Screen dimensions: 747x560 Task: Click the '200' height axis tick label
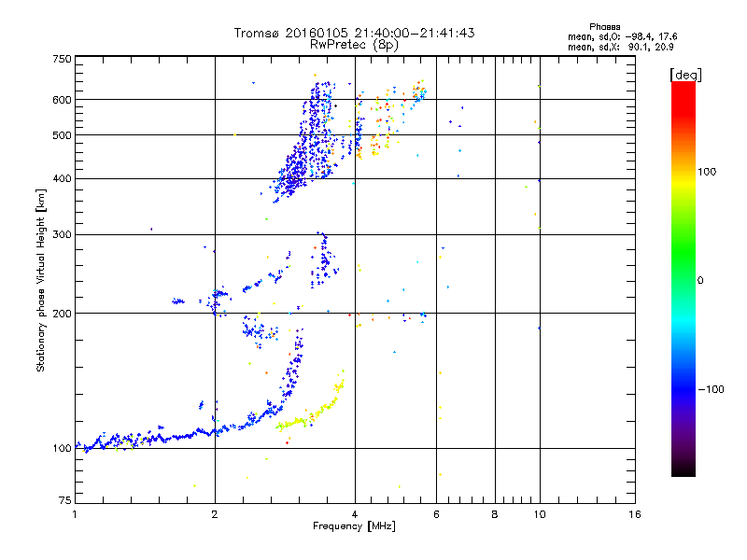(x=62, y=314)
